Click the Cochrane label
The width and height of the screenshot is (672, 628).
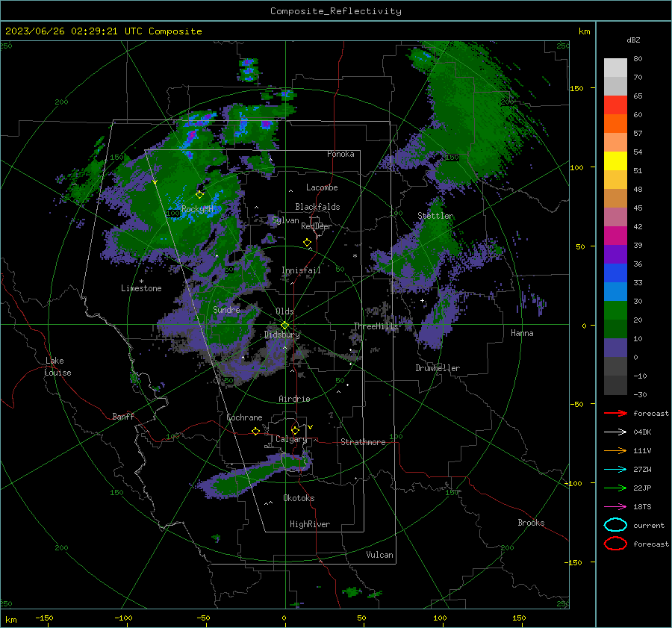244,417
